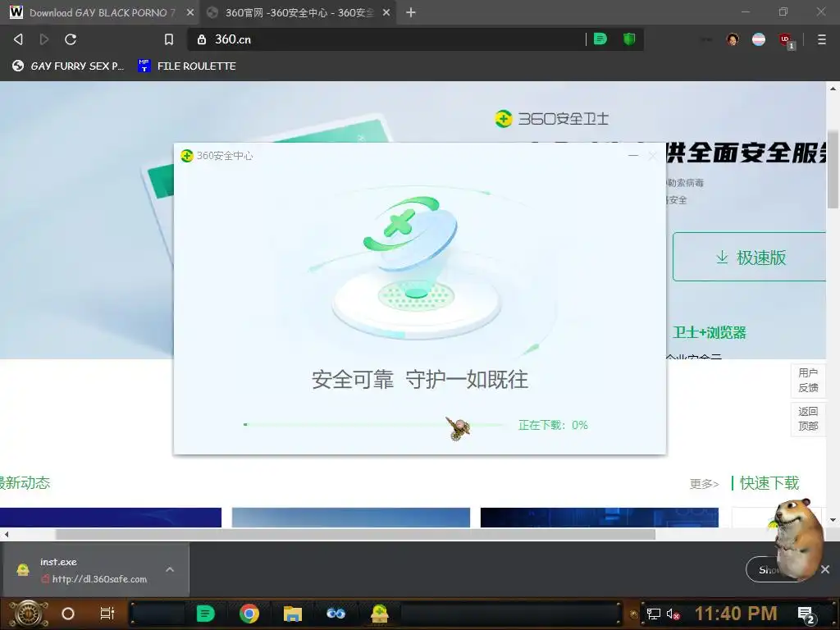Open Cortana circle icon on taskbar
Screen dimensions: 840x630
[68, 614]
